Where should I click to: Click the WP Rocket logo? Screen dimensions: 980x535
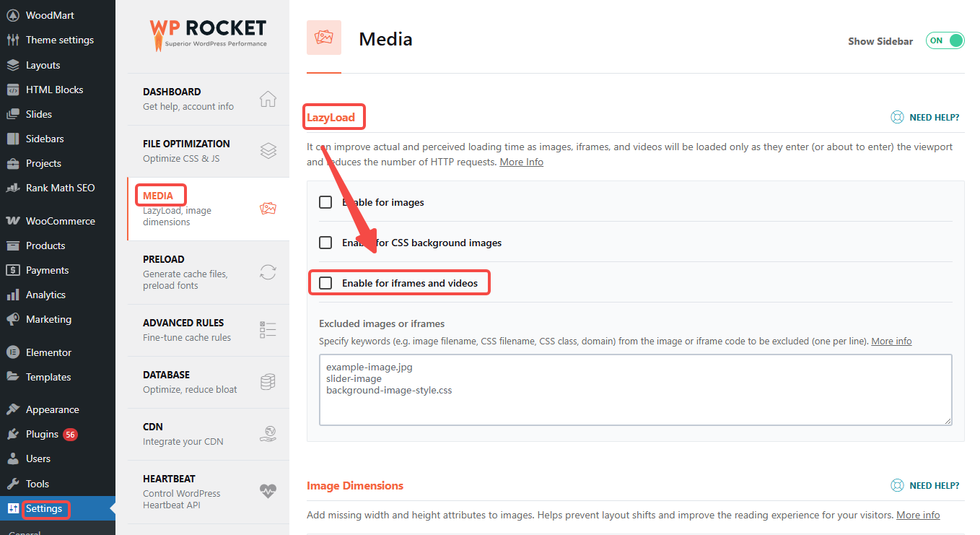click(208, 32)
